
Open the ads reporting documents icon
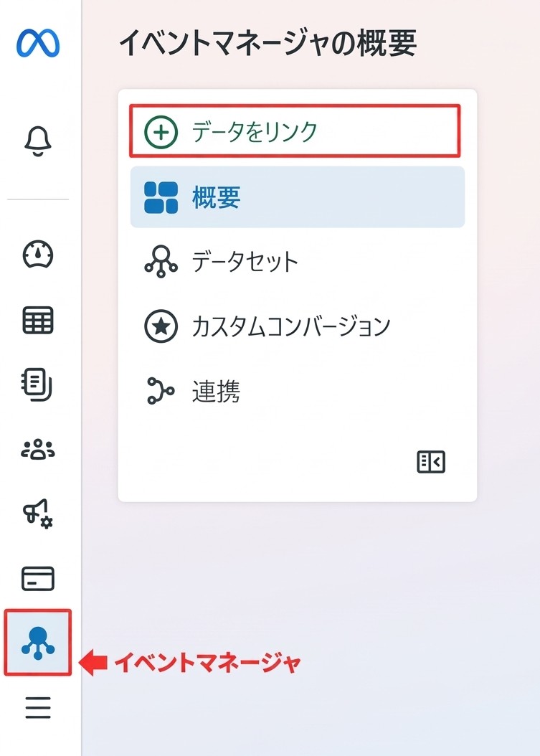coord(37,384)
